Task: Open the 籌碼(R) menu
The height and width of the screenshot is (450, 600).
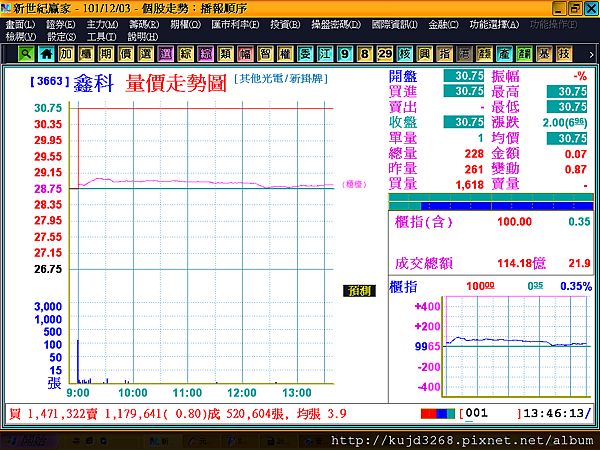Action: [144, 25]
